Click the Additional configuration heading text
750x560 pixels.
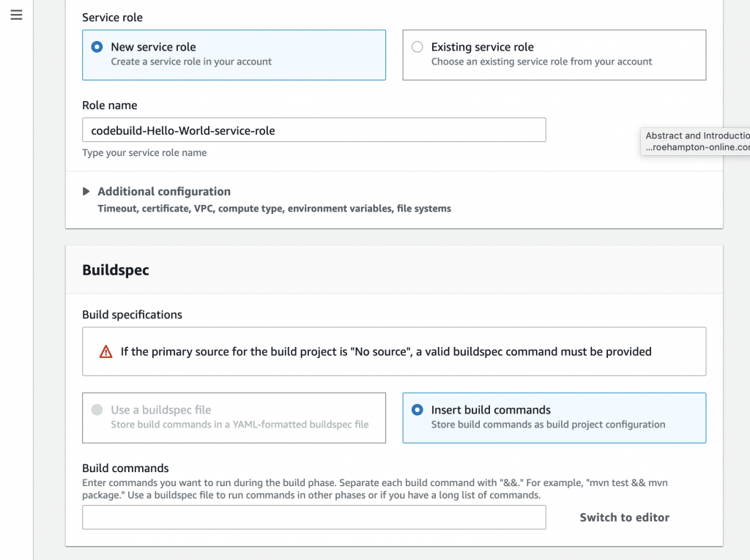pos(164,192)
